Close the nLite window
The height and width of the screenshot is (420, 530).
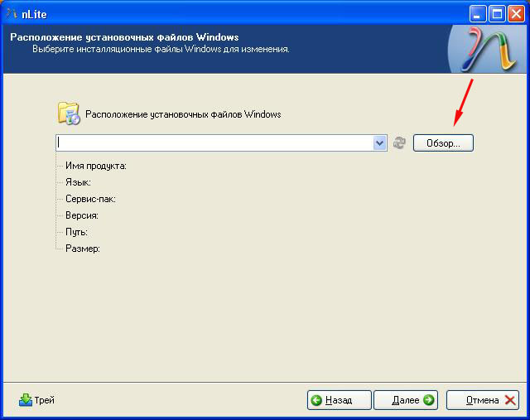pyautogui.click(x=516, y=14)
